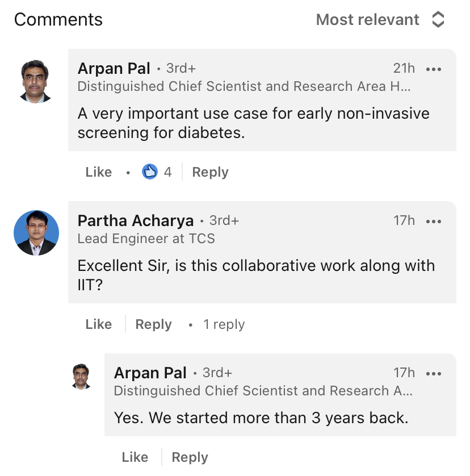Open Arpan Pal name link on top comment
Image resolution: width=470 pixels, height=476 pixels.
114,68
